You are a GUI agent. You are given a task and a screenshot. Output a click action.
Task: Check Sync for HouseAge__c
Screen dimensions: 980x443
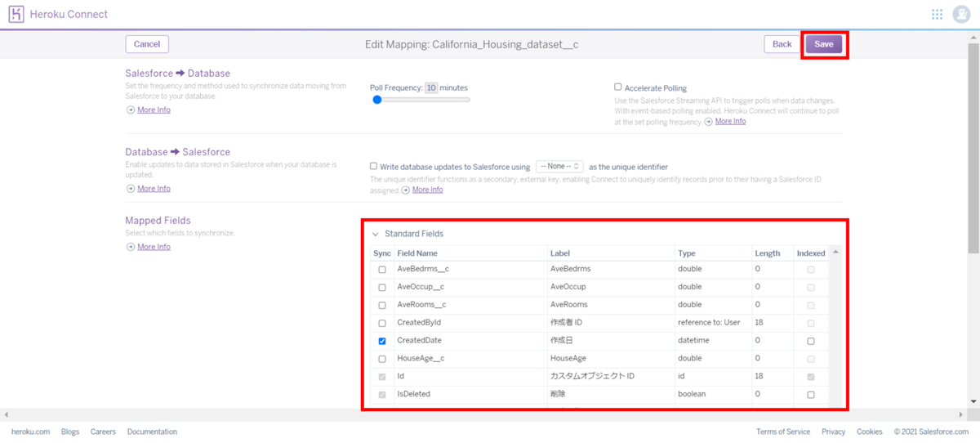pos(381,359)
